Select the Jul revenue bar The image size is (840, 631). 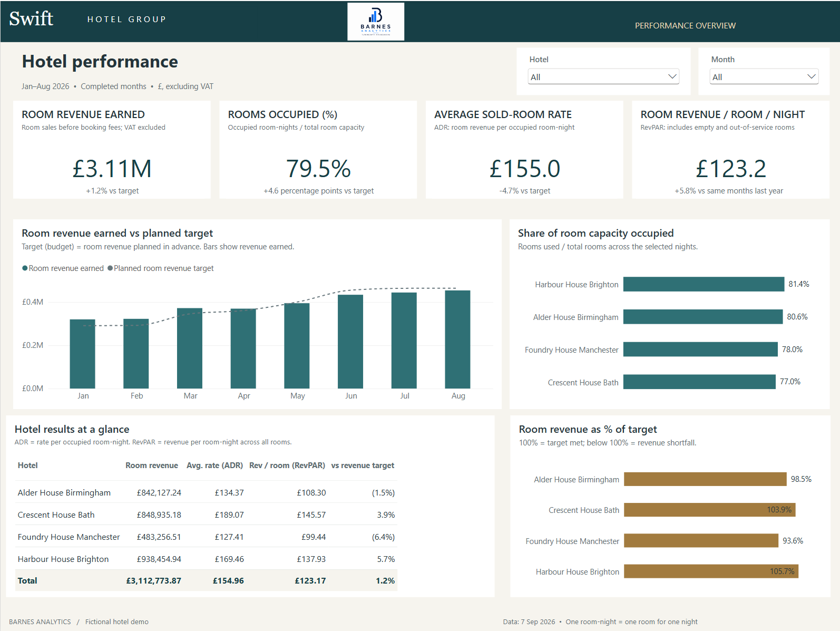[404, 341]
